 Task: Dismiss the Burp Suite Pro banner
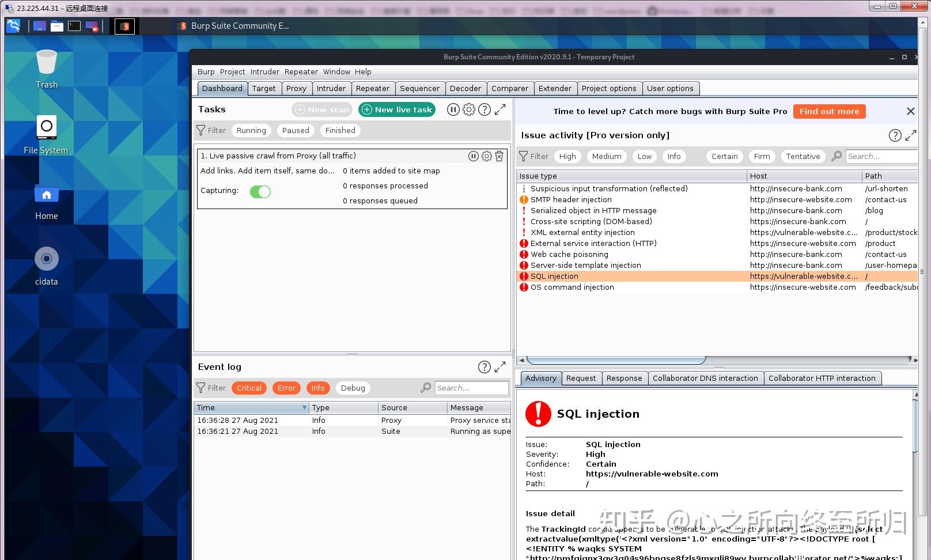point(910,111)
